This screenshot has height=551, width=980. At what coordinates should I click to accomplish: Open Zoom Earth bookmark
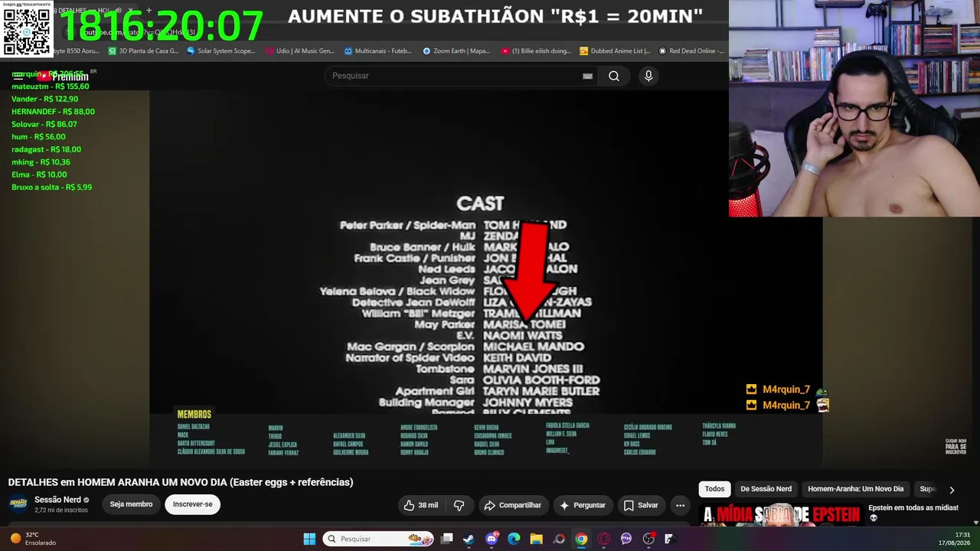456,51
